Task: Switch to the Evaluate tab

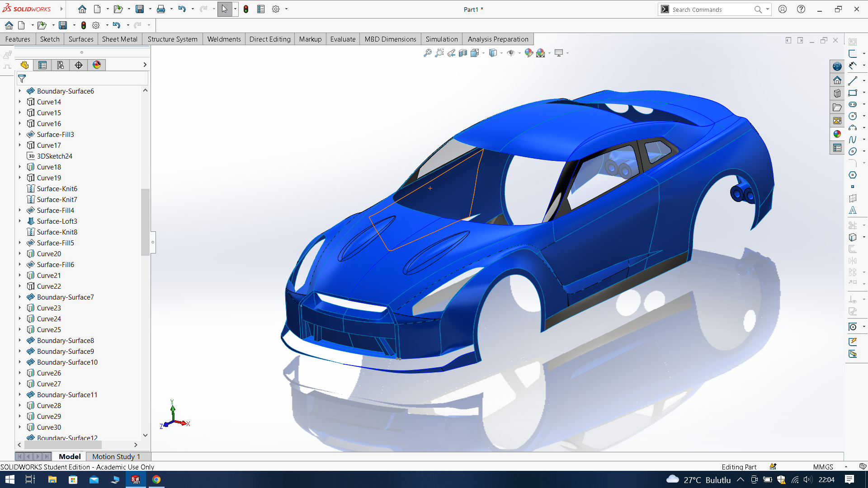Action: (343, 39)
